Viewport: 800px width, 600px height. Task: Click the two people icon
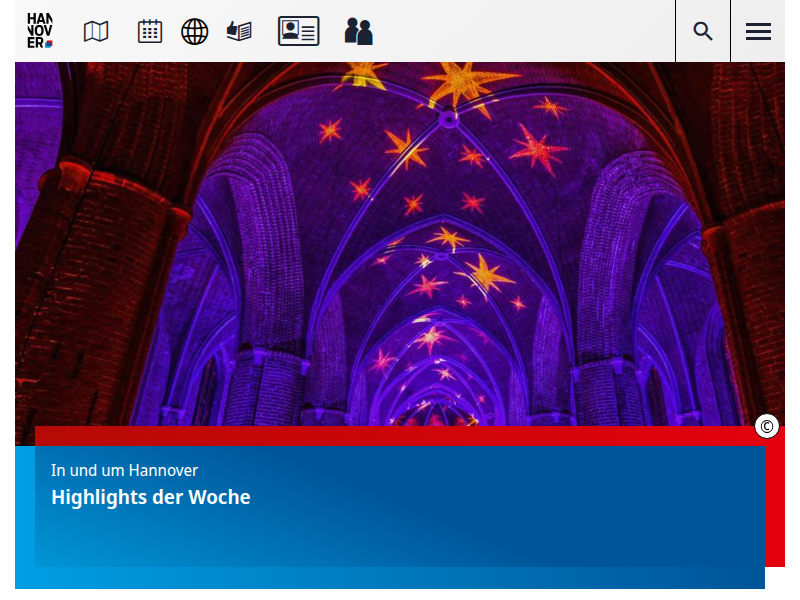358,32
